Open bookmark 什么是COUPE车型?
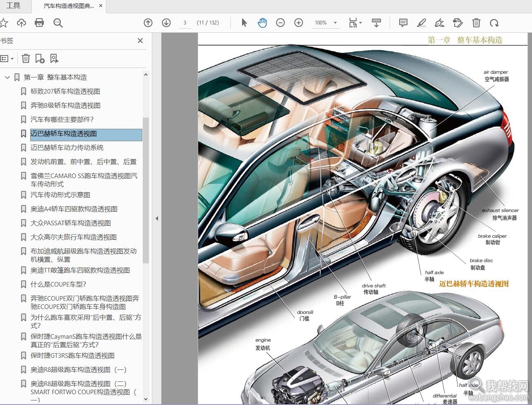Image resolution: width=532 pixels, height=405 pixels. (58, 284)
